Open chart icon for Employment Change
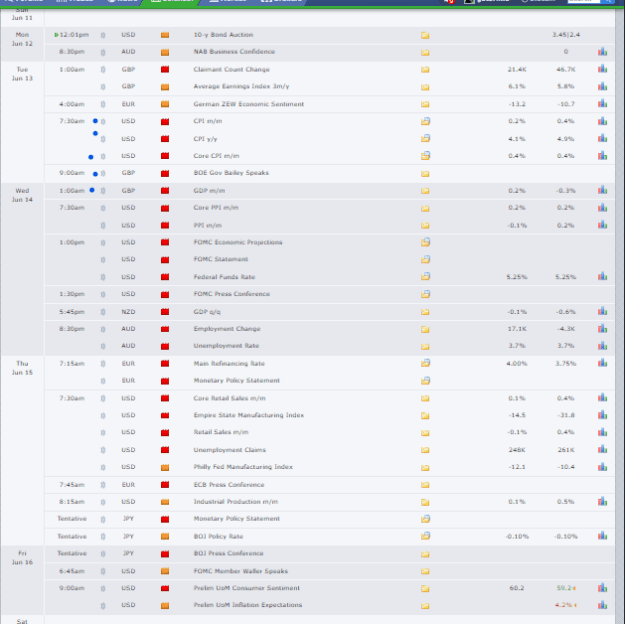 point(602,329)
